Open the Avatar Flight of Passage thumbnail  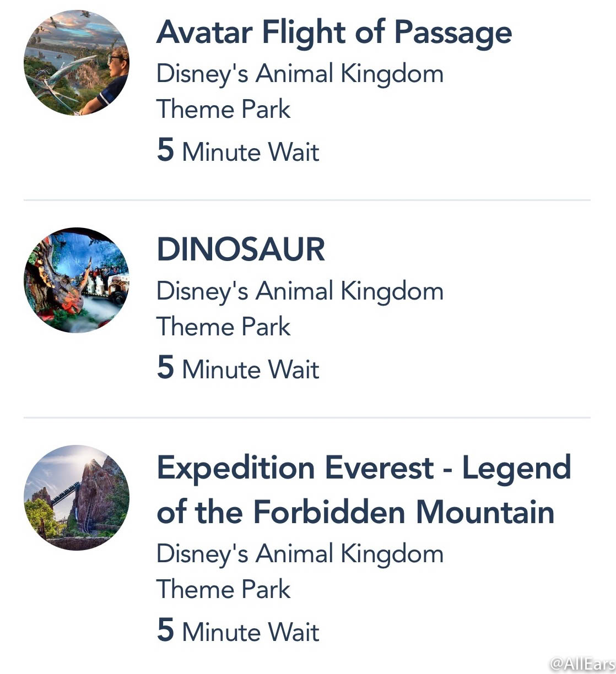[77, 63]
